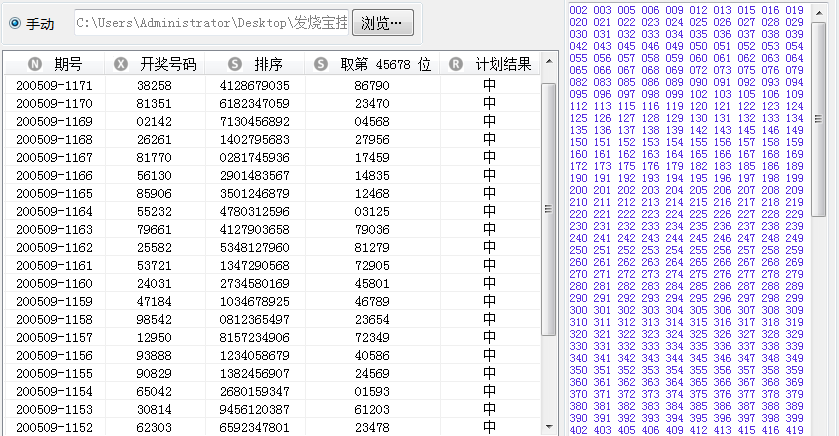Select row 200509-1158

272,319
